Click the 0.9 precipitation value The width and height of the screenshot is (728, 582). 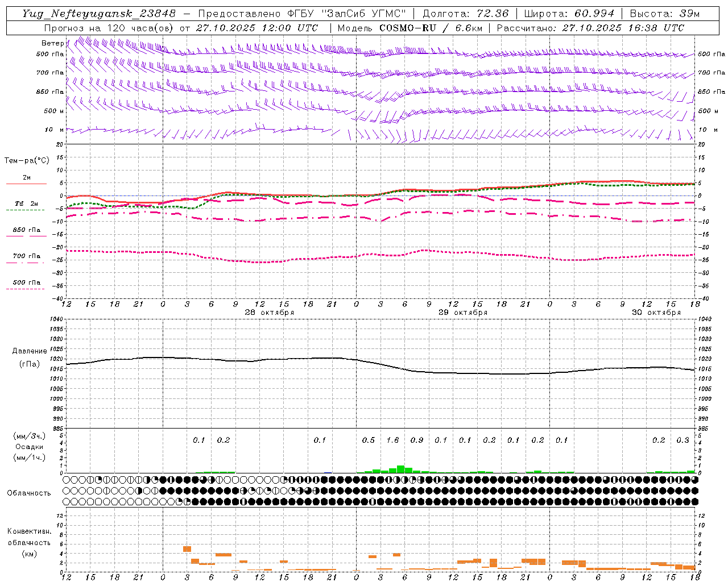pyautogui.click(x=417, y=440)
